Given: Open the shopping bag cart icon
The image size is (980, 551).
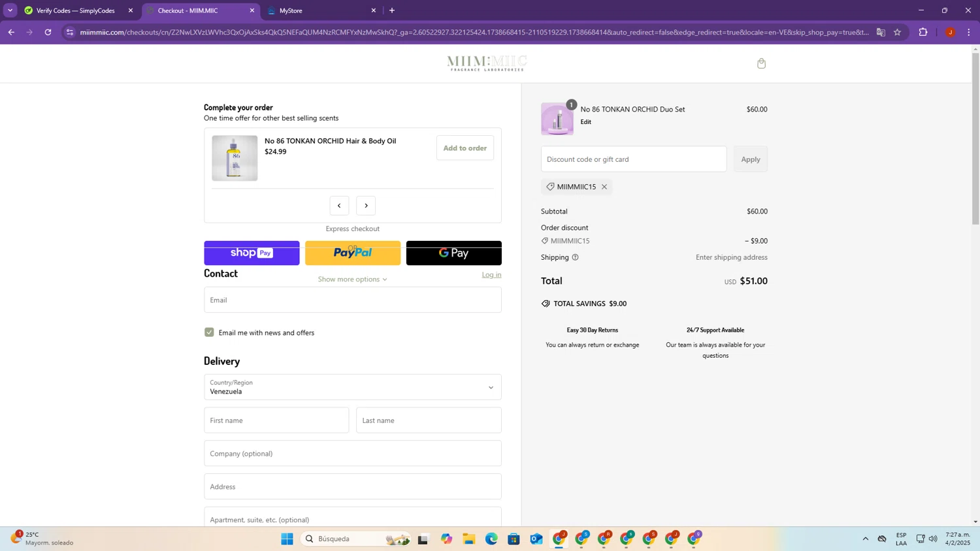Looking at the screenshot, I should click(x=761, y=63).
